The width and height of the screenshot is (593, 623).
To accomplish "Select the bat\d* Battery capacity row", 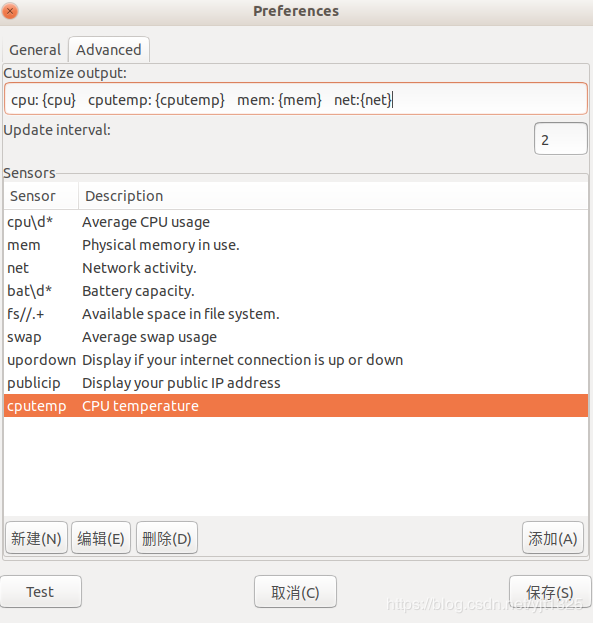I will click(x=296, y=291).
